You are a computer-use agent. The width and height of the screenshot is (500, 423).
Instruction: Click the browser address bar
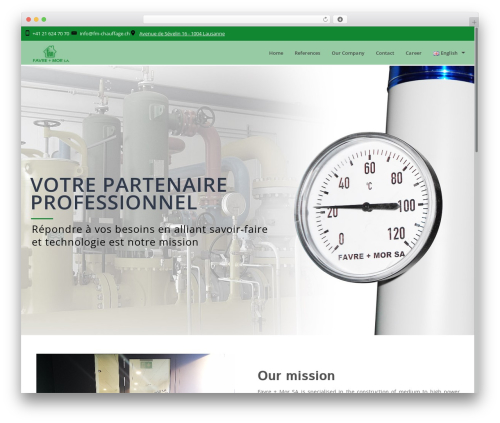pyautogui.click(x=237, y=19)
